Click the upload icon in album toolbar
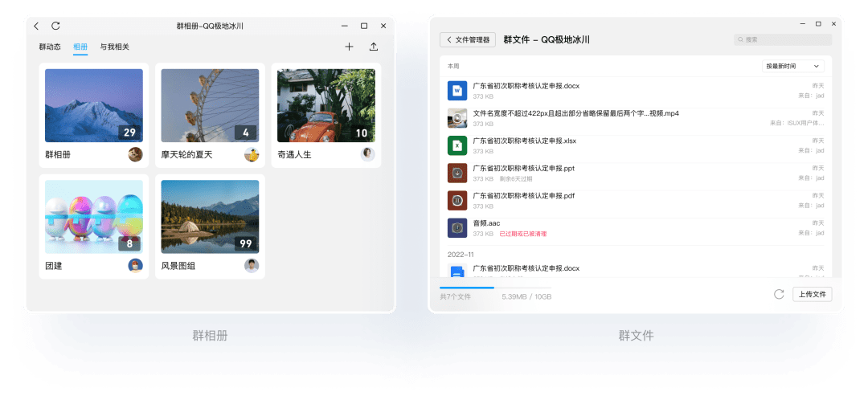The width and height of the screenshot is (868, 400). pyautogui.click(x=374, y=47)
